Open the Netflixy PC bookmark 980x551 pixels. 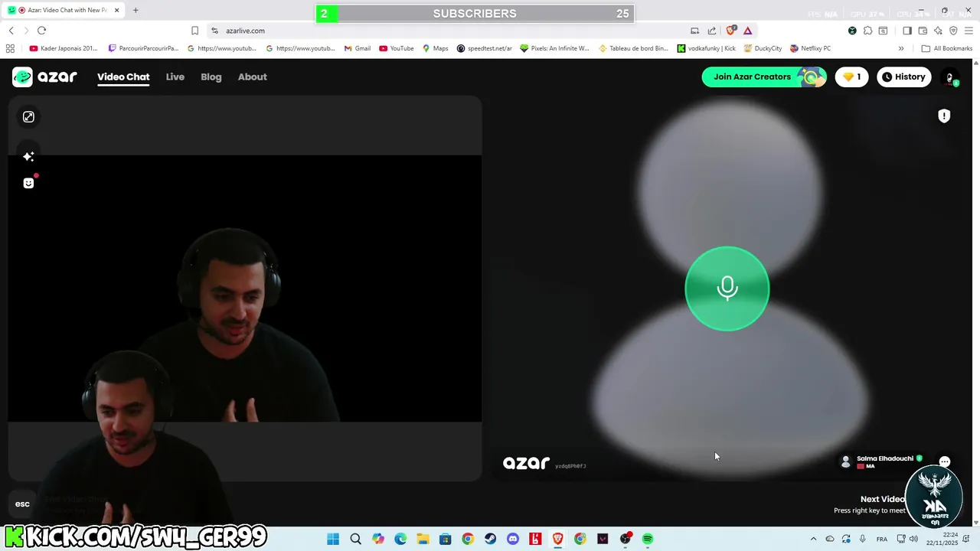tap(811, 48)
